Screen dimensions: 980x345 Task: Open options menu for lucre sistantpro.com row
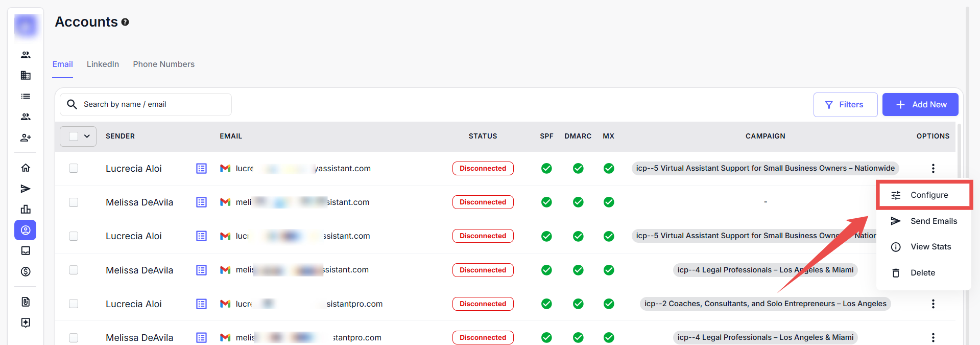pyautogui.click(x=933, y=304)
